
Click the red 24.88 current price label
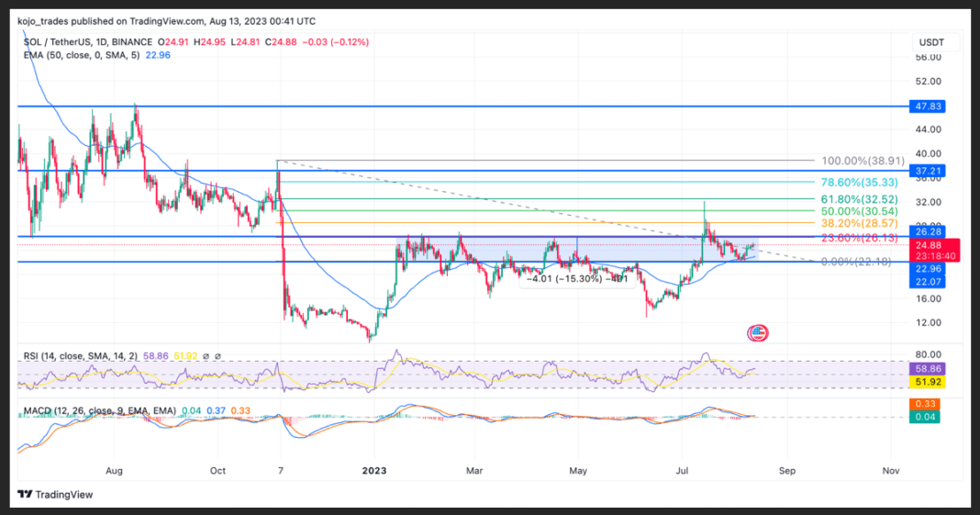[934, 244]
